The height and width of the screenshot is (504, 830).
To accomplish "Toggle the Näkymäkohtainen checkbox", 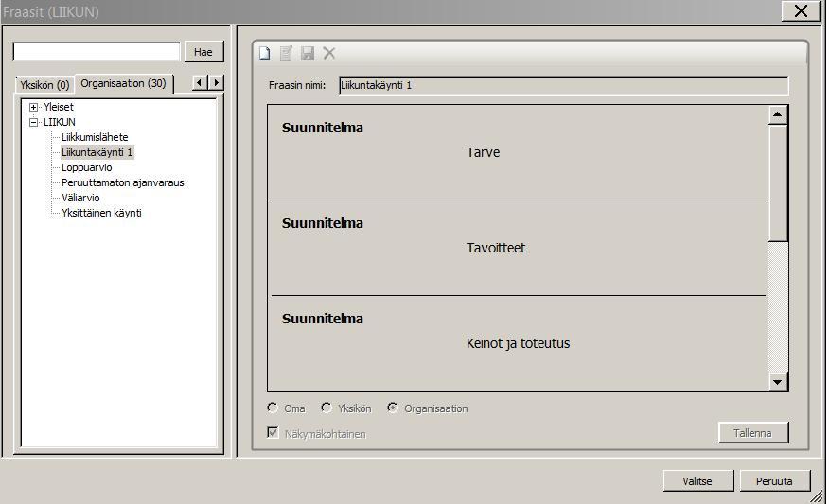I will tap(274, 433).
